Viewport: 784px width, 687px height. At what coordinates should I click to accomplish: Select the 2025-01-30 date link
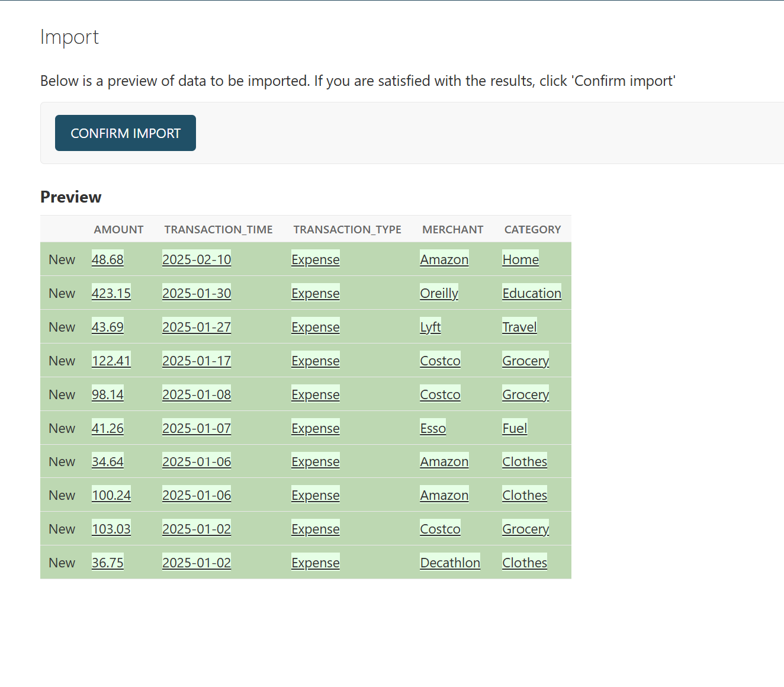coord(197,293)
